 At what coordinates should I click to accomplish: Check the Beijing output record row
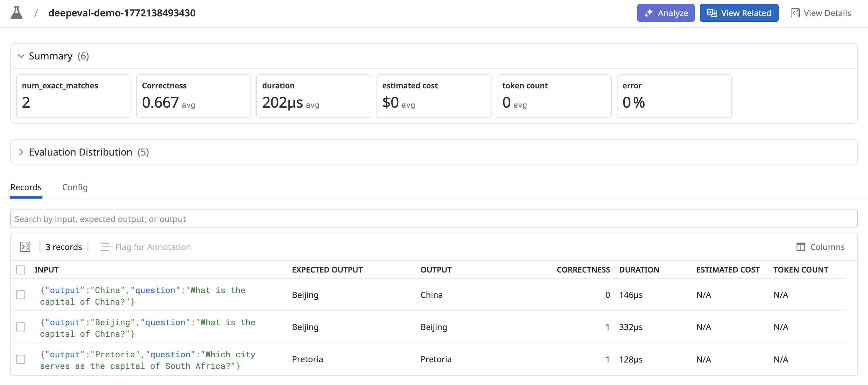[21, 327]
